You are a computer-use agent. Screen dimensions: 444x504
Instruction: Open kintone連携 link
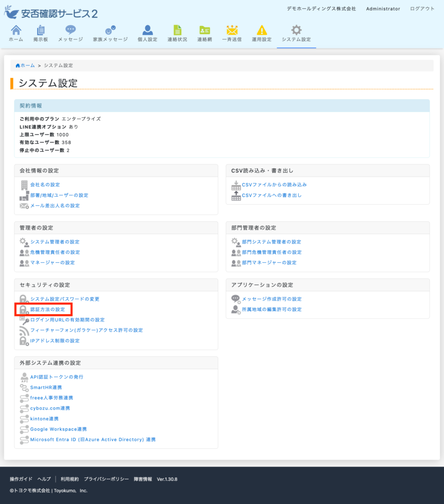[x=44, y=419]
